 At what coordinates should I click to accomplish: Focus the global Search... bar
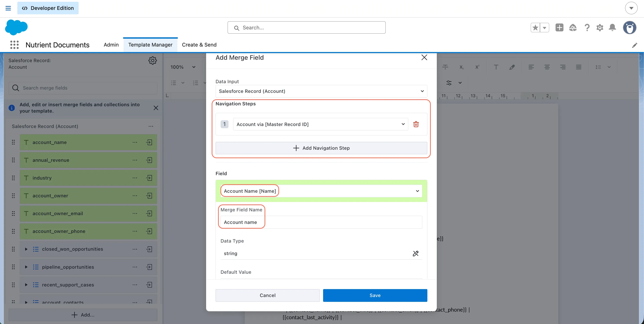click(306, 27)
